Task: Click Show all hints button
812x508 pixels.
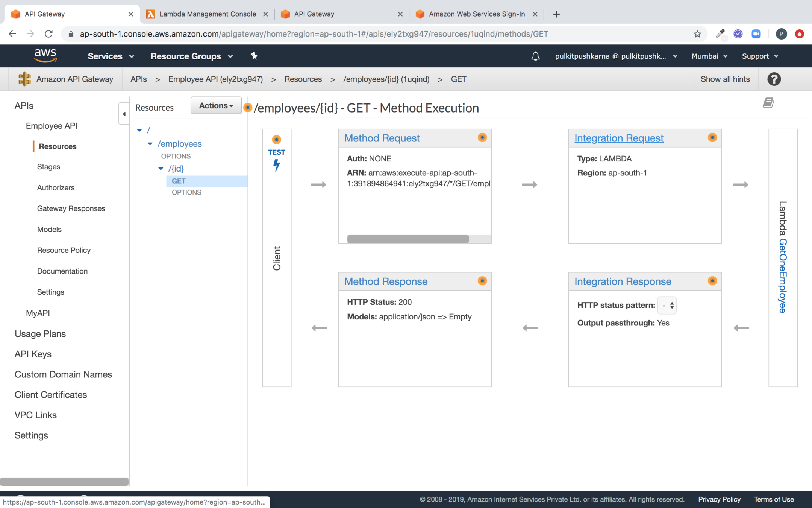Action: (725, 79)
